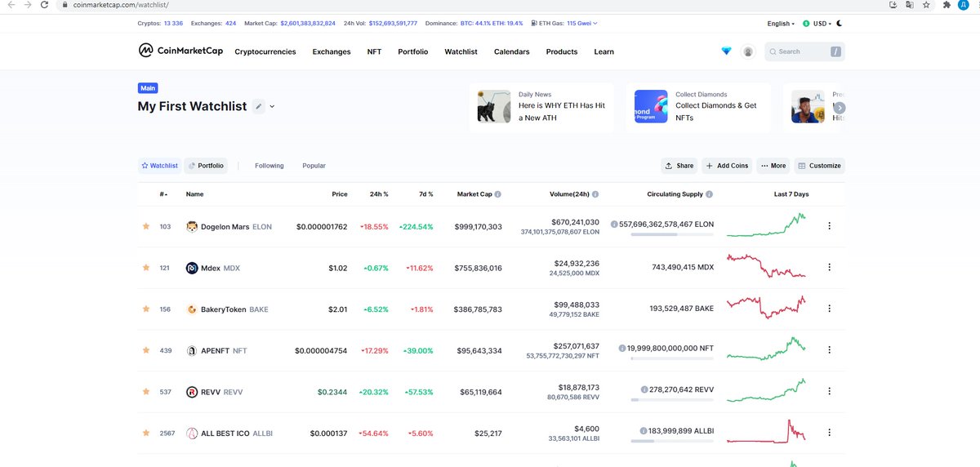Open the user profile avatar
The image size is (980, 467).
748,51
